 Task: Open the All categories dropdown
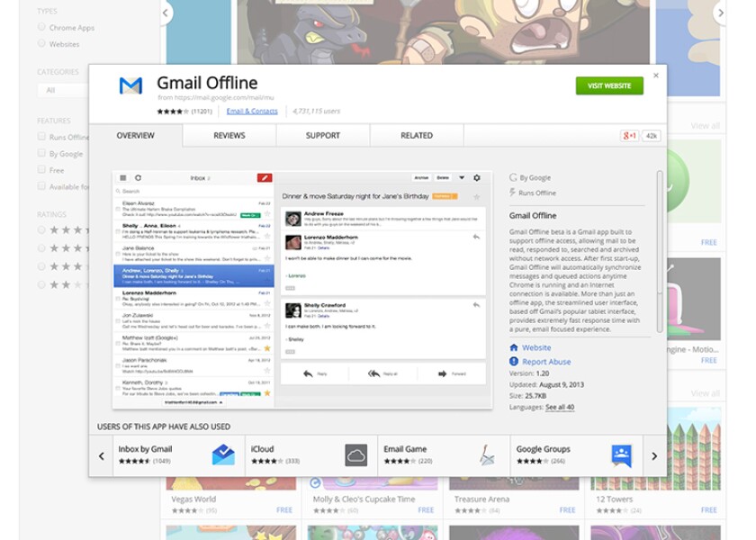[63, 90]
